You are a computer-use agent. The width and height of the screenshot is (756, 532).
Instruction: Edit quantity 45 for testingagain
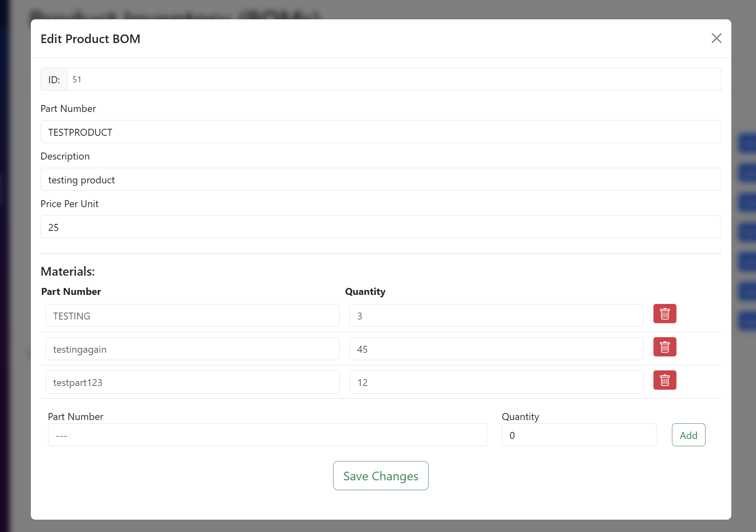coord(496,349)
